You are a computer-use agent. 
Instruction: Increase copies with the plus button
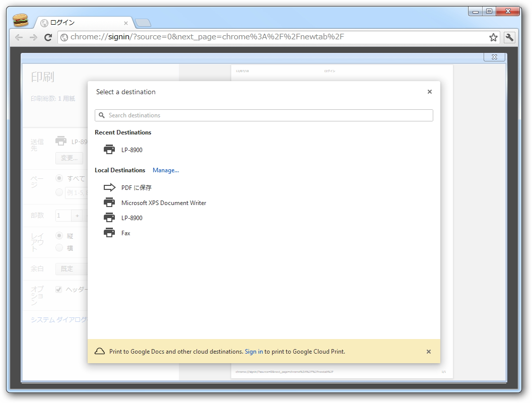tap(78, 216)
